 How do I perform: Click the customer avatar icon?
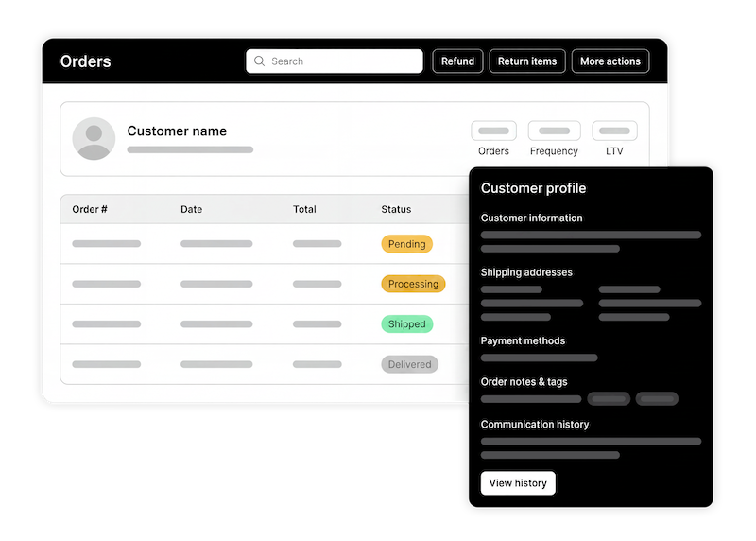pos(94,138)
